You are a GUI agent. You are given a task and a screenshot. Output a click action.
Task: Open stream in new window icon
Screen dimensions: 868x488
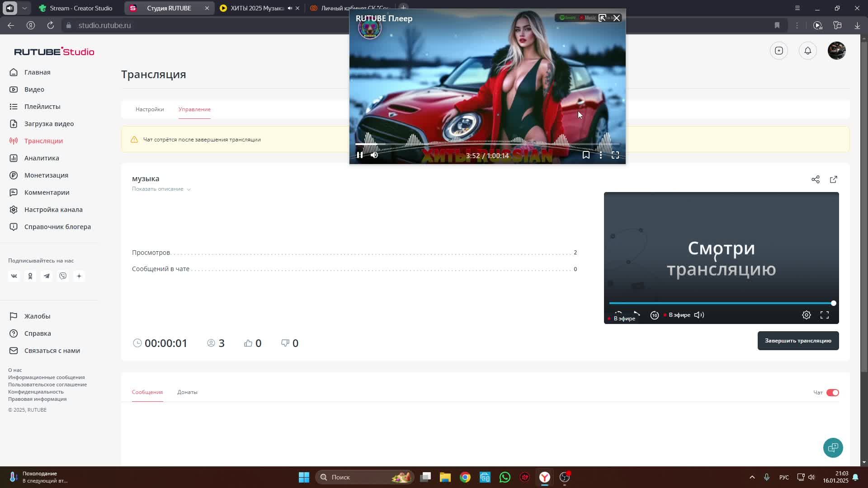pyautogui.click(x=834, y=179)
